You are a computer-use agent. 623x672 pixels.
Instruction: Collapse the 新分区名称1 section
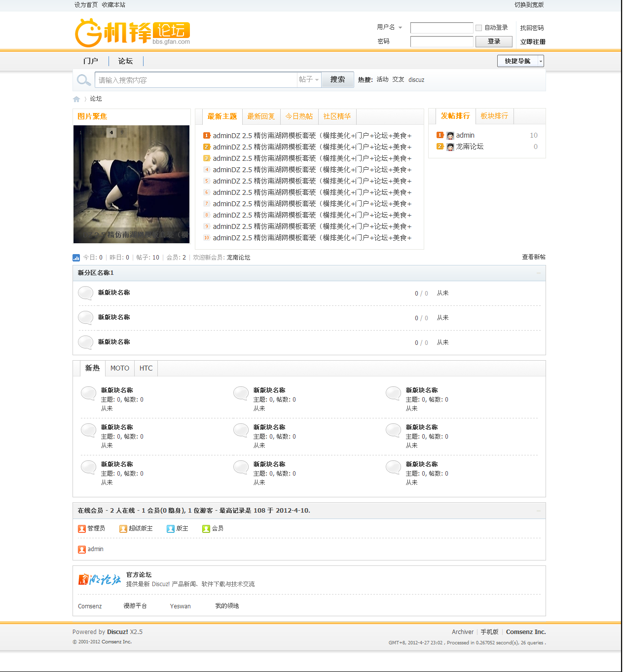click(x=538, y=273)
